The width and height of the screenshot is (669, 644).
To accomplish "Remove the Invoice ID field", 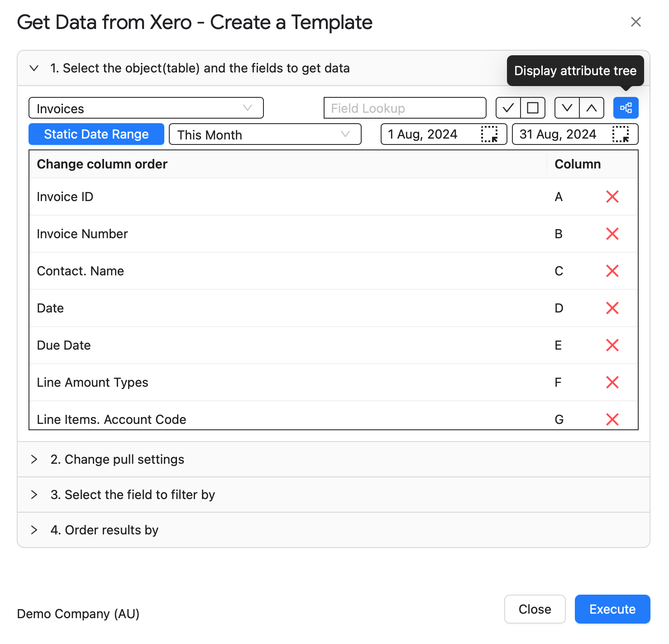I will tap(612, 197).
